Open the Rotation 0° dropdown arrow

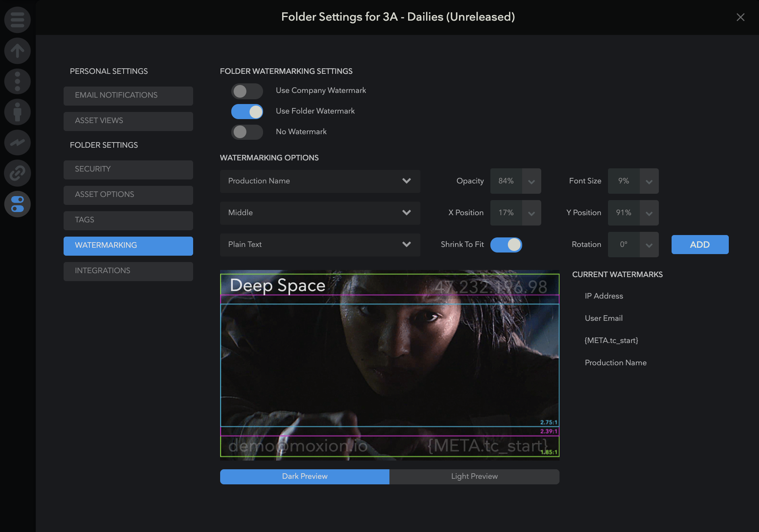(x=649, y=245)
